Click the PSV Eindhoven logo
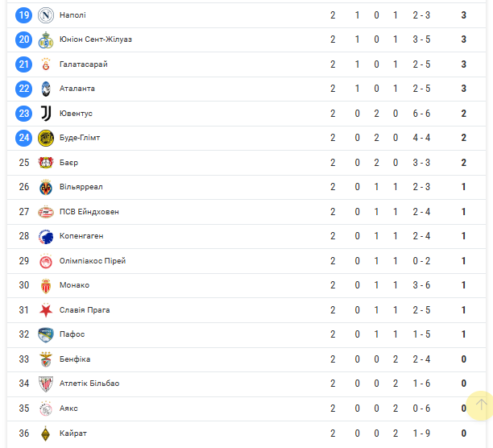The image size is (493, 448). pos(46,212)
